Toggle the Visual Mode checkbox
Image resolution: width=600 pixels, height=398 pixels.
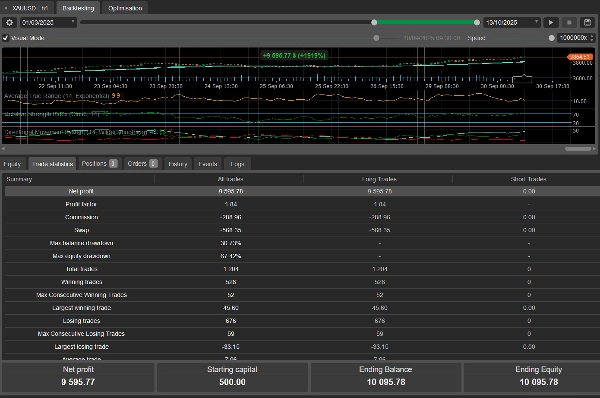coord(5,38)
